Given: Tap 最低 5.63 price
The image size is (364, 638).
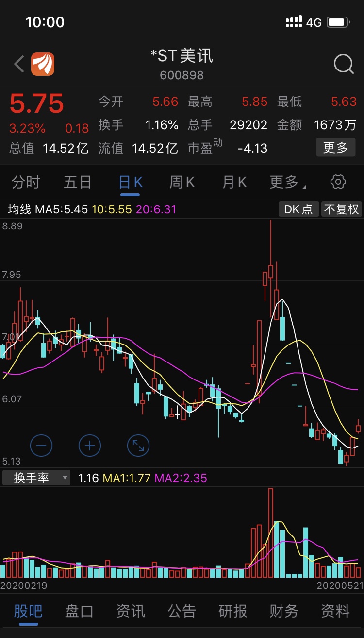Looking at the screenshot, I should click(x=316, y=102).
